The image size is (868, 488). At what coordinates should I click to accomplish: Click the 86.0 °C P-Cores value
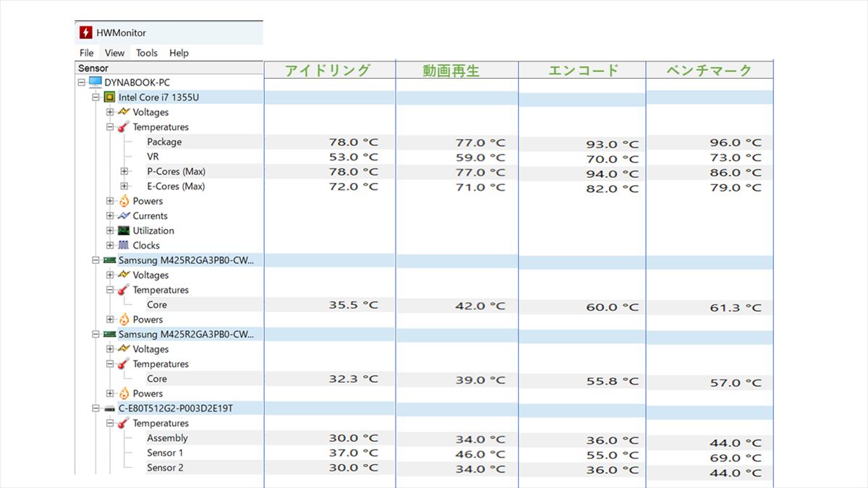[x=736, y=173]
